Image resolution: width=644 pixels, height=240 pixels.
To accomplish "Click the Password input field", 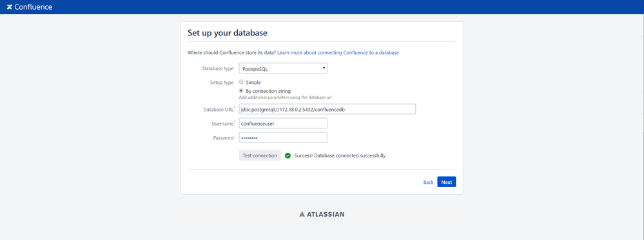I will pos(283,137).
